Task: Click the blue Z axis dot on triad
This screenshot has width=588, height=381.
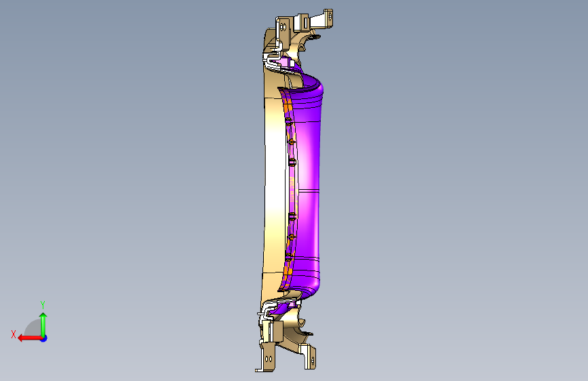Action: point(44,338)
